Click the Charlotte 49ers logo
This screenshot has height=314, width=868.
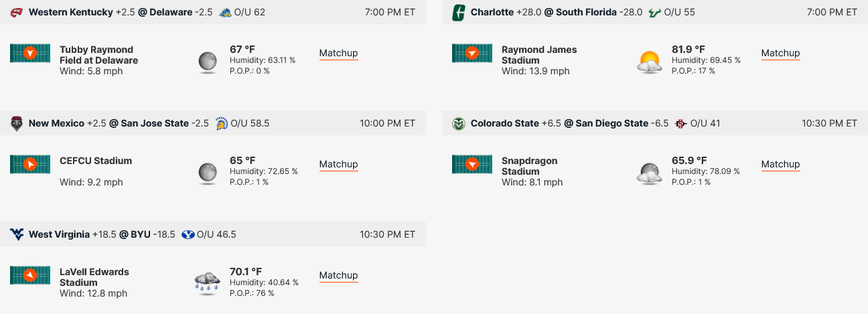[x=459, y=12]
